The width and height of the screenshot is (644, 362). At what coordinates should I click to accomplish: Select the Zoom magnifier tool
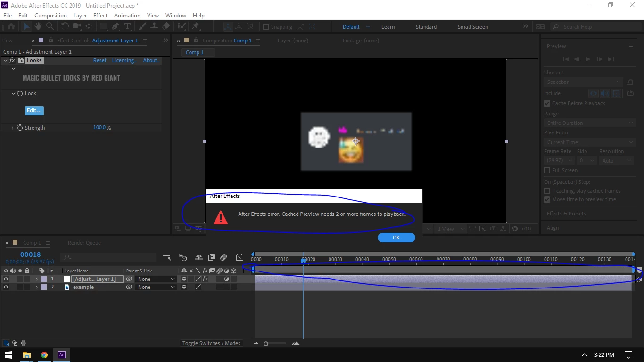click(50, 27)
